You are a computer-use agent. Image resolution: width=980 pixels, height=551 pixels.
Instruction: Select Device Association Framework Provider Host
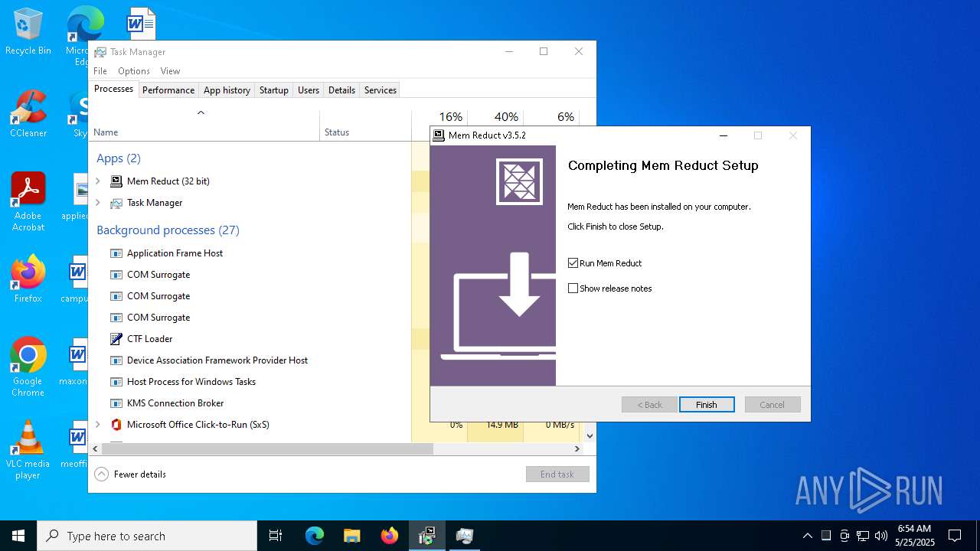[217, 360]
